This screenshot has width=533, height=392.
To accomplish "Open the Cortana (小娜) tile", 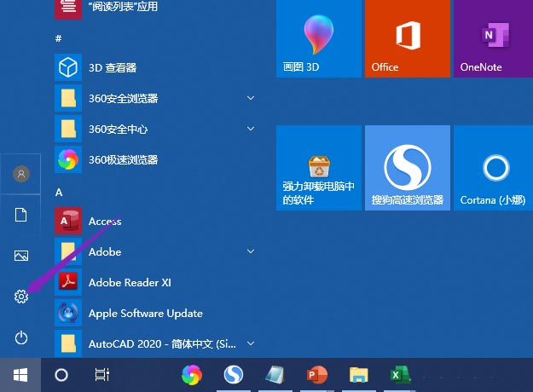I will click(493, 168).
